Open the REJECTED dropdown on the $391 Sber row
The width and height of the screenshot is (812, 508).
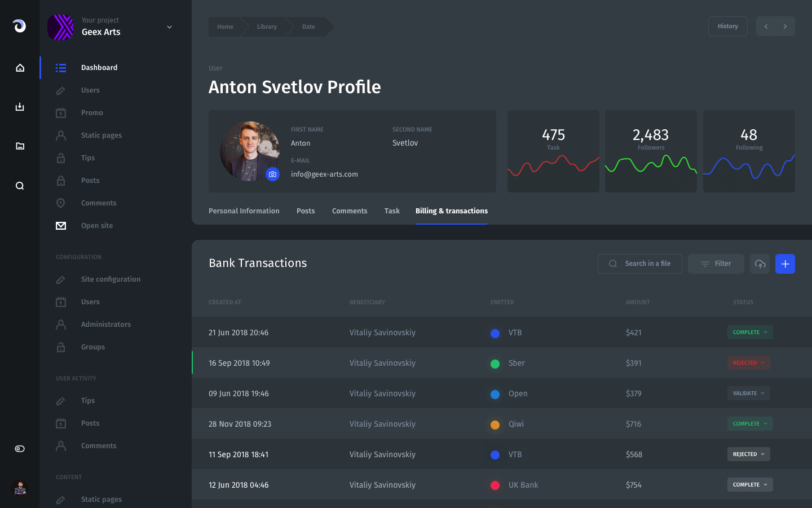point(748,362)
